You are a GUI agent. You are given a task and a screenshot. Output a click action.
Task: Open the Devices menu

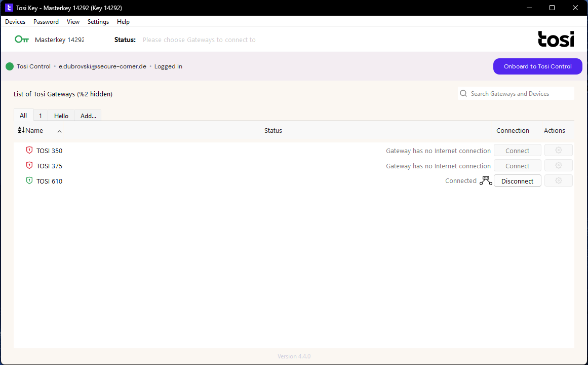(x=15, y=22)
